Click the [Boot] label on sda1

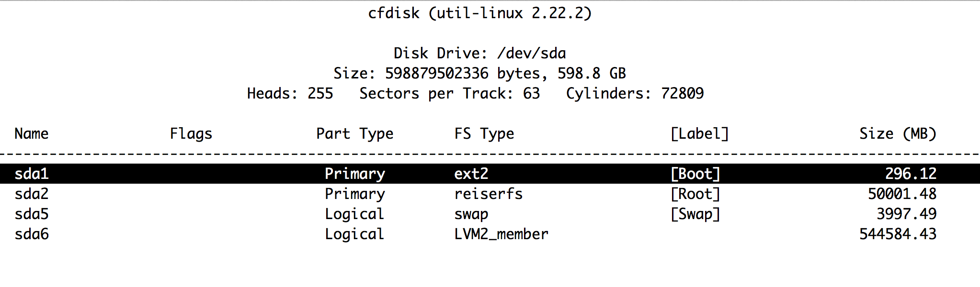695,174
